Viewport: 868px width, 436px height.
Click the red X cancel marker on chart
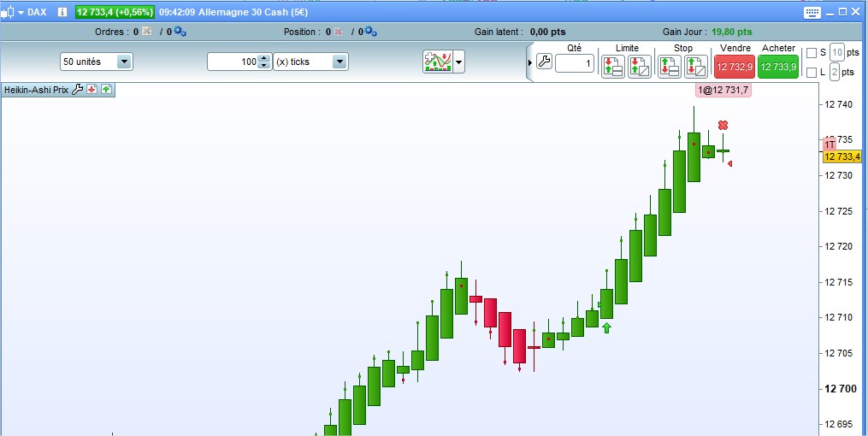click(723, 126)
